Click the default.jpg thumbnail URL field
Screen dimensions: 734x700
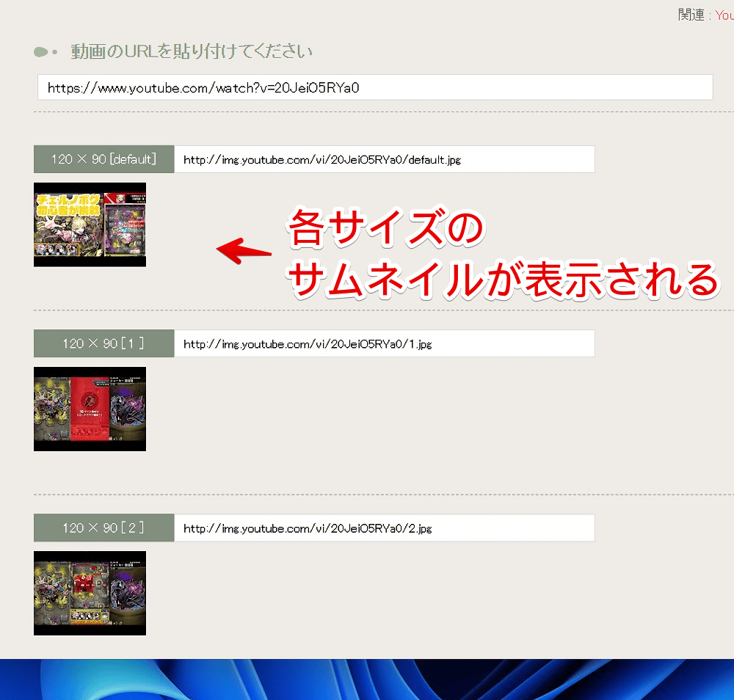tap(384, 159)
